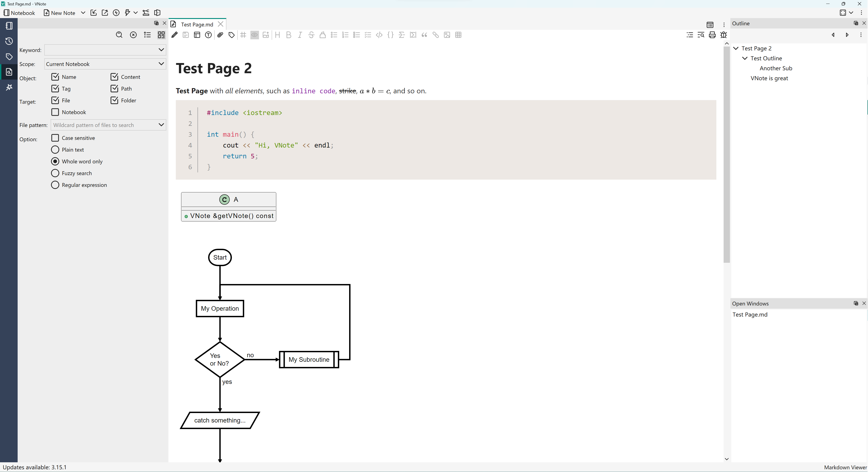Click the debug bug icon
Image resolution: width=868 pixels, height=472 pixels.
[x=723, y=35]
